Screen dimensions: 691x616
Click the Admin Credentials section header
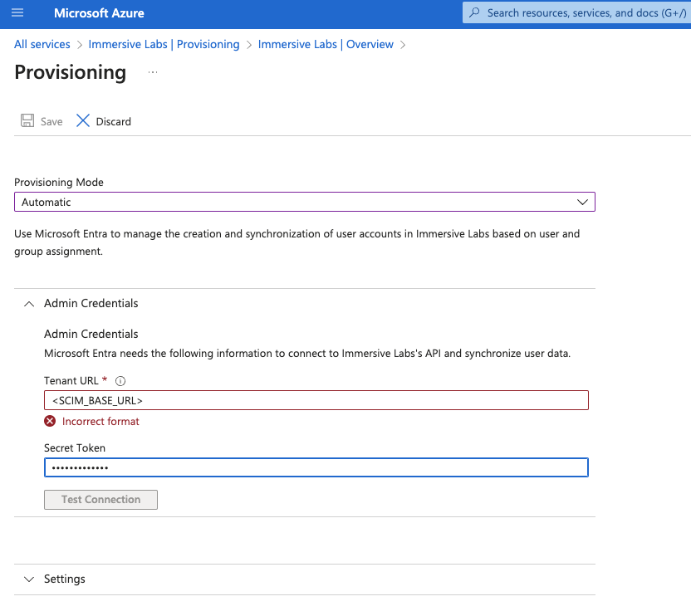91,303
